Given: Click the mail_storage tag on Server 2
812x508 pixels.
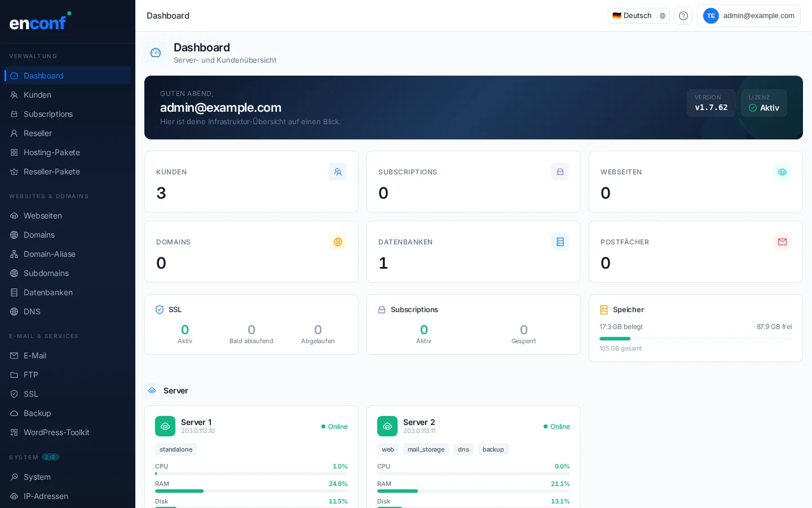Looking at the screenshot, I should point(426,449).
